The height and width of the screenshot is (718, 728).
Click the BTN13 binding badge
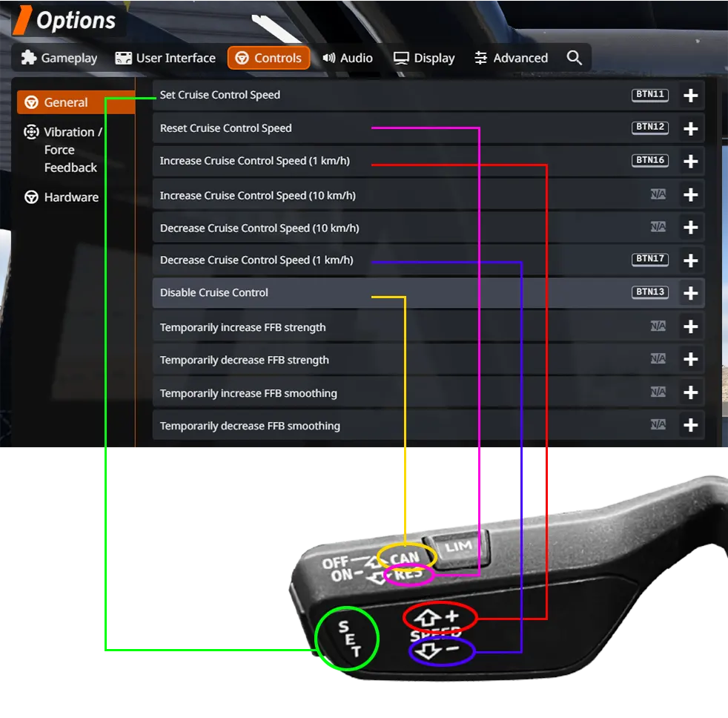pos(650,292)
